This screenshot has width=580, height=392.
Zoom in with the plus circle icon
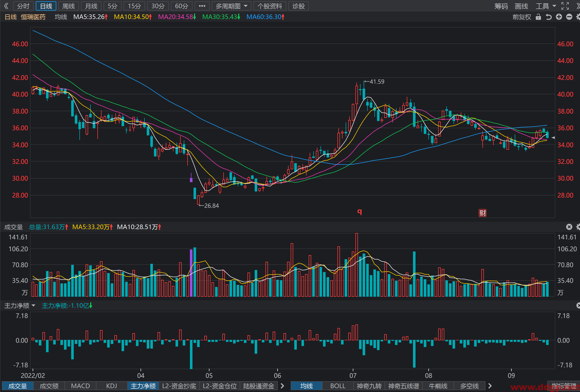pyautogui.click(x=559, y=17)
